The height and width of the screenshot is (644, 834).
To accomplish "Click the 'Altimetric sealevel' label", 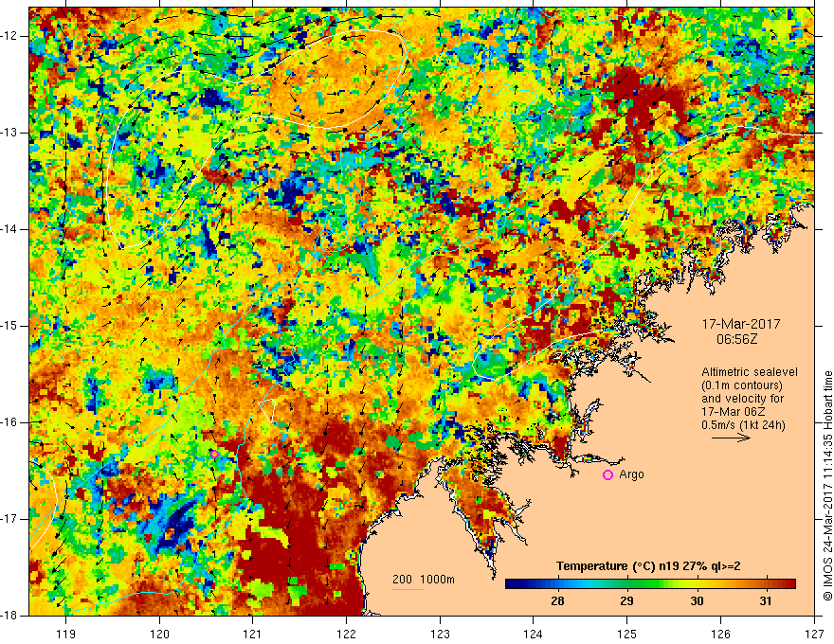I will click(x=750, y=372).
